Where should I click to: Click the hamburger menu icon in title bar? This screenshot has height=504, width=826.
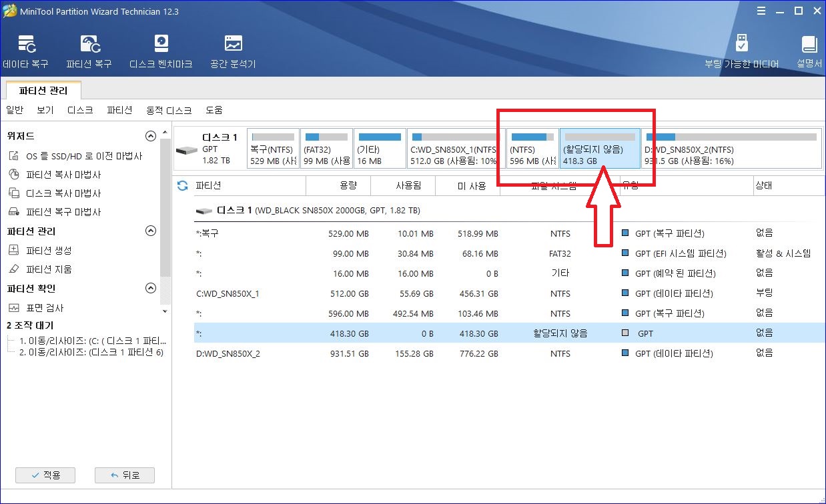(762, 11)
